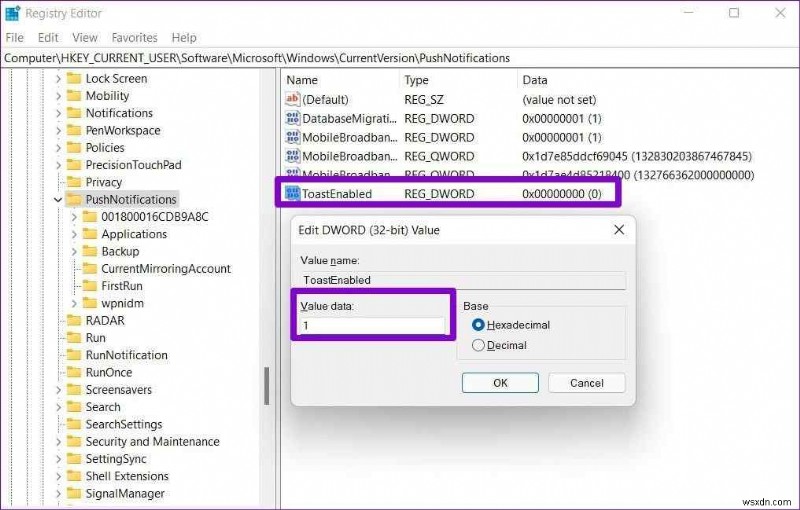The width and height of the screenshot is (800, 510).
Task: Collapse the PushNotifications tree node
Action: (x=58, y=200)
